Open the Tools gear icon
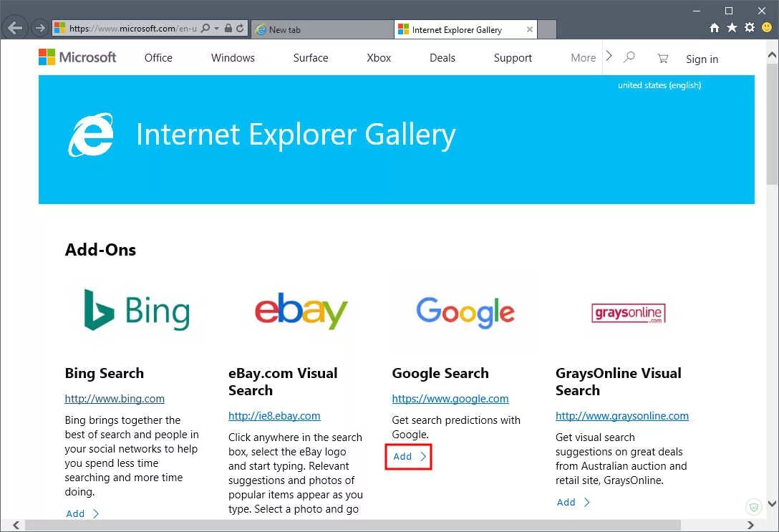The height and width of the screenshot is (532, 779). pos(749,28)
